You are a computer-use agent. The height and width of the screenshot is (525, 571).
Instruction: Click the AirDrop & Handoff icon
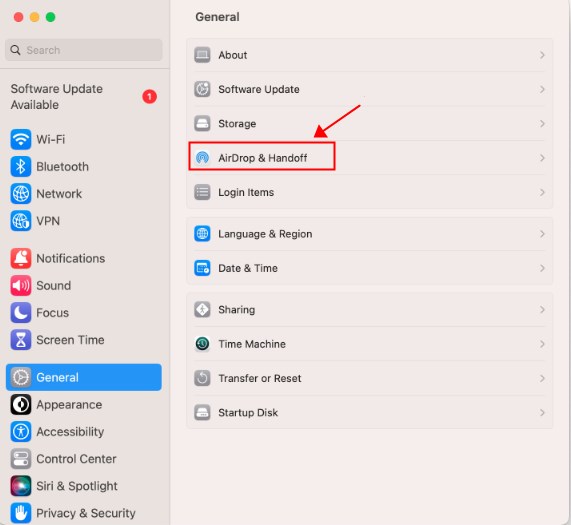(202, 158)
